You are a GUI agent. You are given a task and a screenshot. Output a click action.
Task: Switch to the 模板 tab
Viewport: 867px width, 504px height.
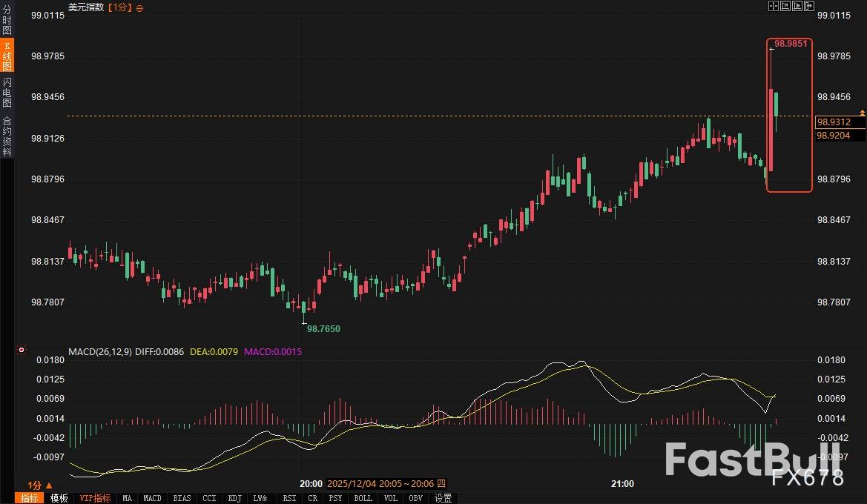point(59,498)
